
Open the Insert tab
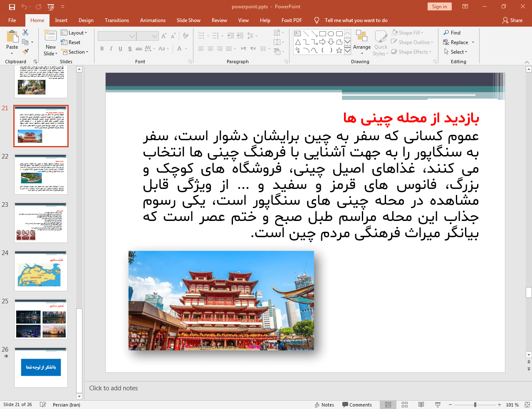click(x=61, y=20)
